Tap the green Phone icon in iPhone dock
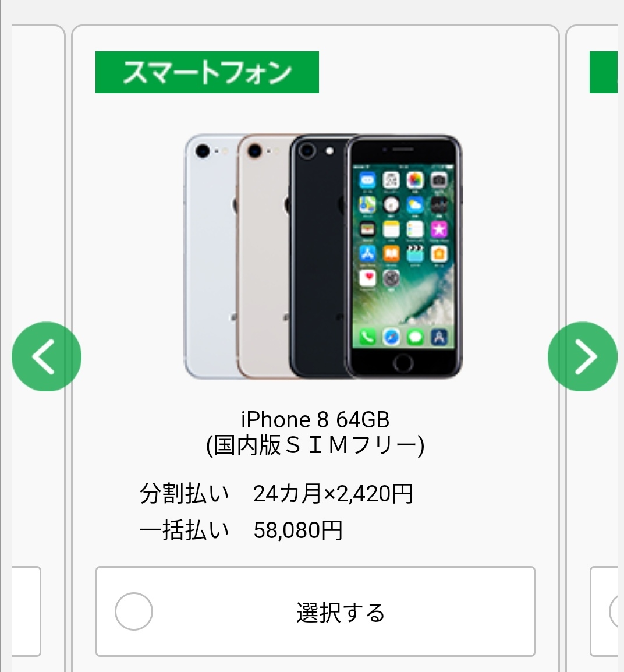Image resolution: width=624 pixels, height=672 pixels. 367,337
